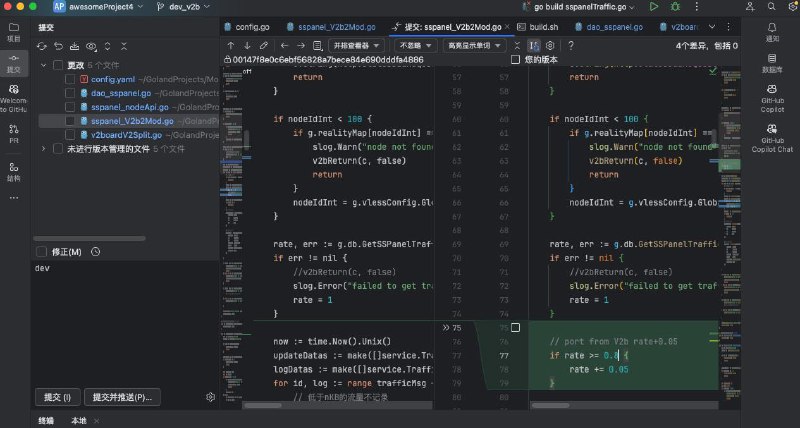Check the config.yaml file checkbox
The height and width of the screenshot is (428, 800).
(70, 79)
